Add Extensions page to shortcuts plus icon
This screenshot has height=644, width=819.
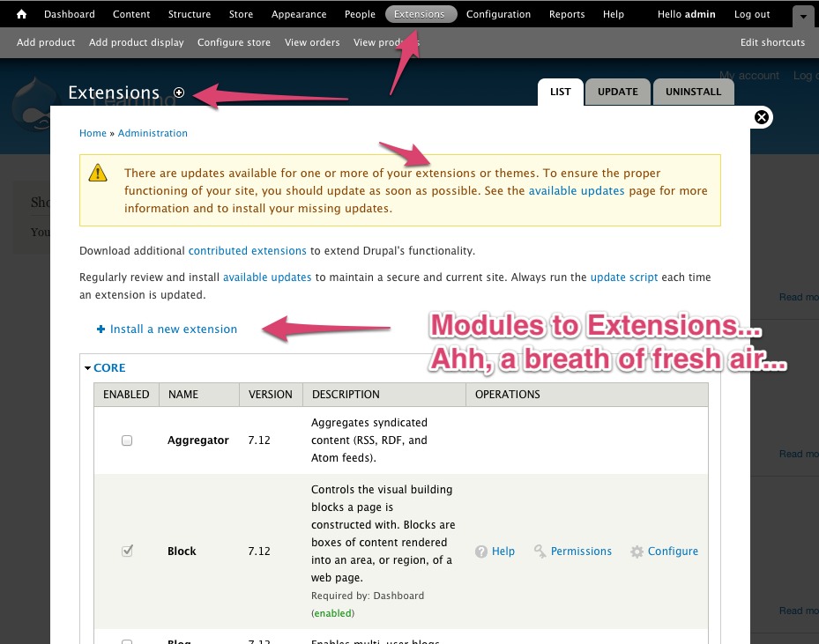[x=179, y=93]
